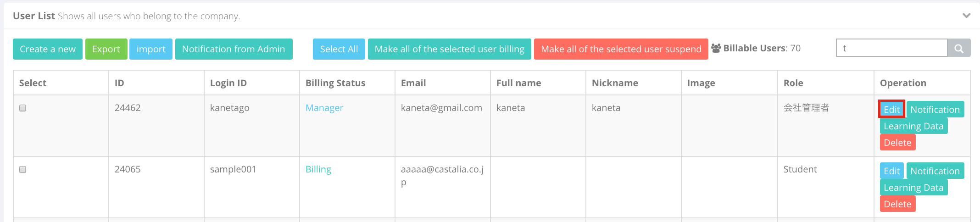
Task: Make all of the selected user billing
Action: (x=450, y=49)
